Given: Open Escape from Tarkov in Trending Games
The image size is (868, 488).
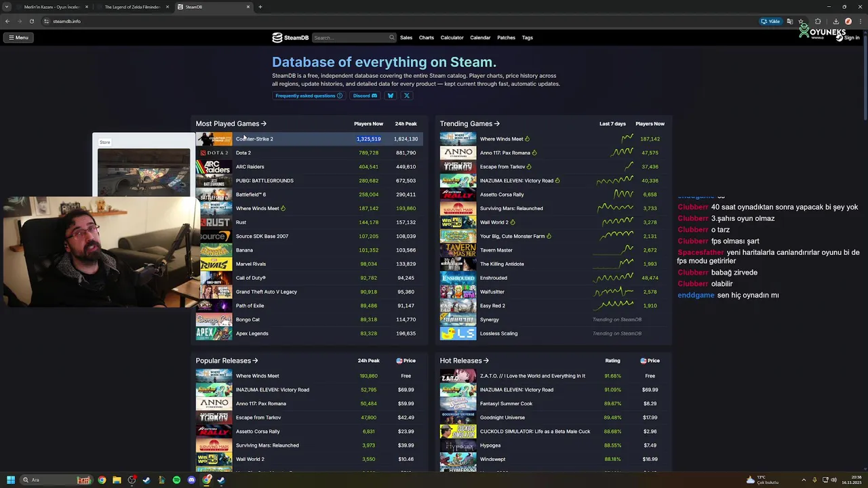Looking at the screenshot, I should click(502, 167).
